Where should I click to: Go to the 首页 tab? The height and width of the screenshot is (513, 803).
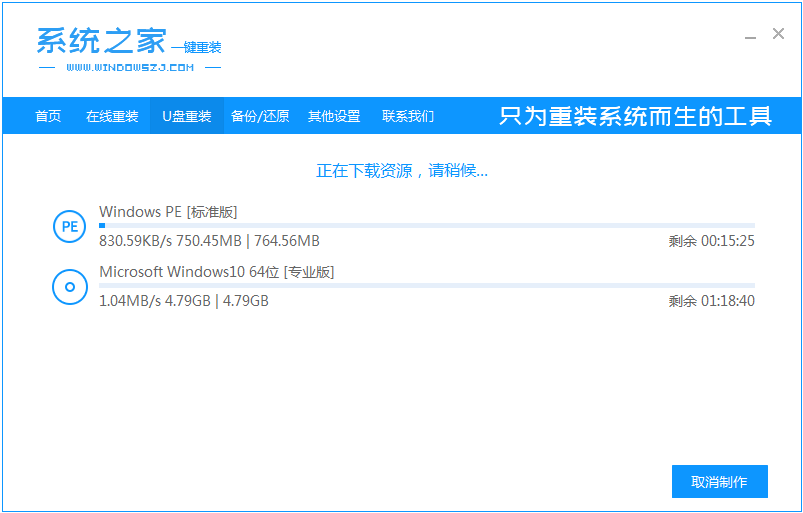[48, 116]
